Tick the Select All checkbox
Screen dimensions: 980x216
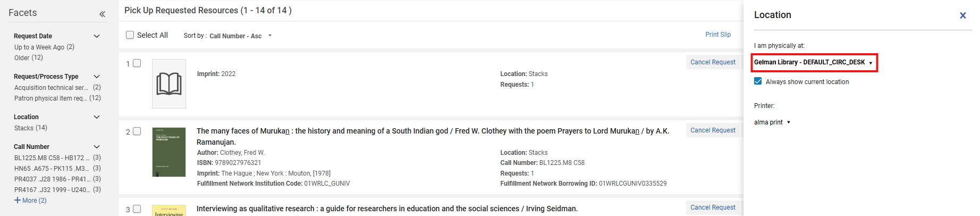pyautogui.click(x=130, y=35)
